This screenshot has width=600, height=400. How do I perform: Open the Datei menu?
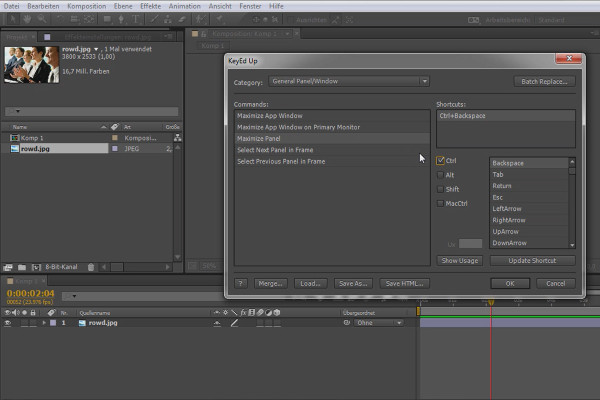click(11, 6)
